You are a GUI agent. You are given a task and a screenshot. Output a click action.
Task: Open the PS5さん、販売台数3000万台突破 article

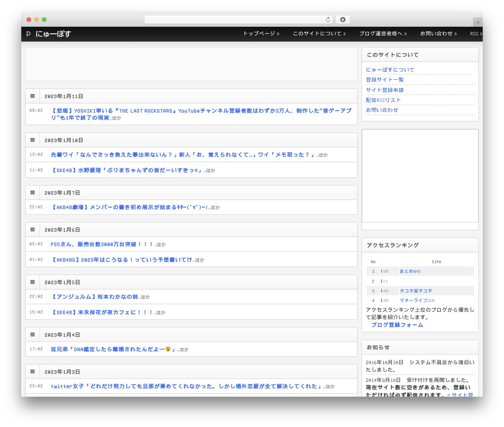point(102,244)
